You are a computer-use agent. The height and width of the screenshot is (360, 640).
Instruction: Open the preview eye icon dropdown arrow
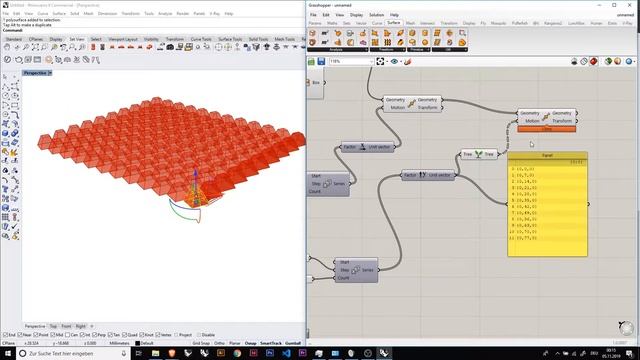coord(401,62)
